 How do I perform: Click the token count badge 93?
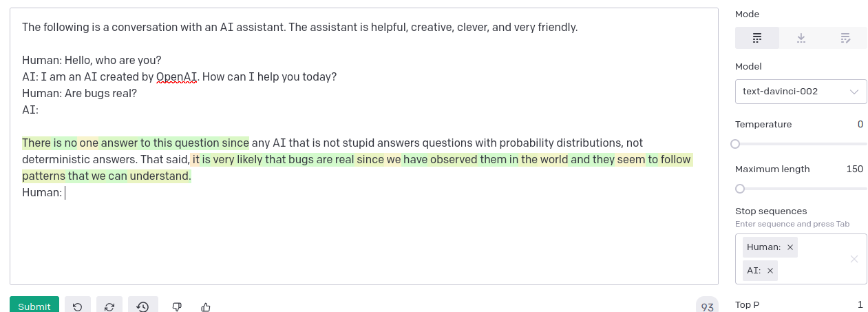tap(707, 306)
